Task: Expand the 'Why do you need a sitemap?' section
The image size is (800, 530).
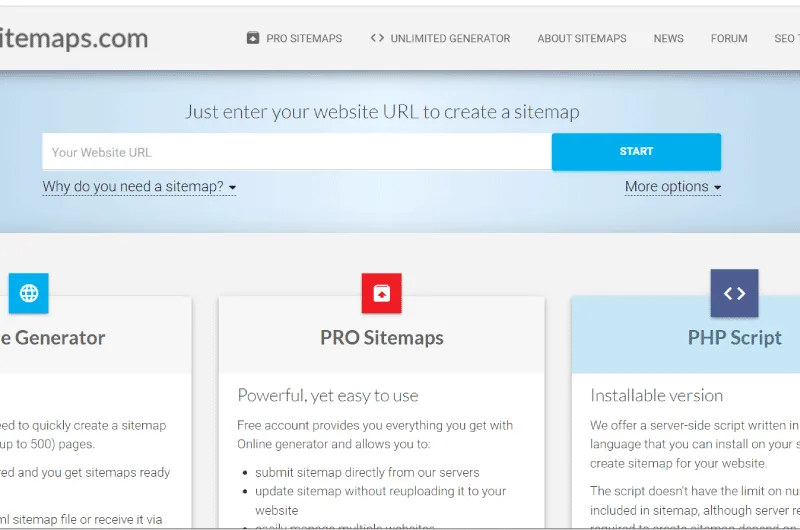Action: 139,187
